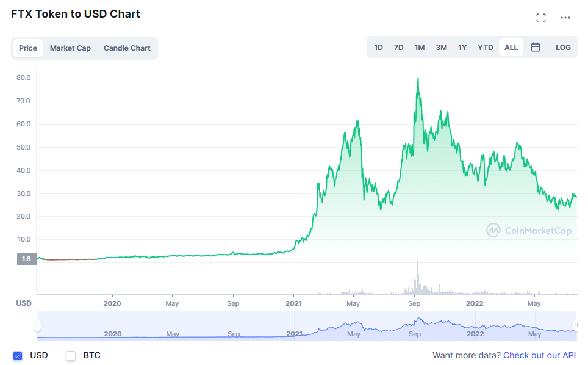Enable the BTC currency checkbox

tap(71, 355)
